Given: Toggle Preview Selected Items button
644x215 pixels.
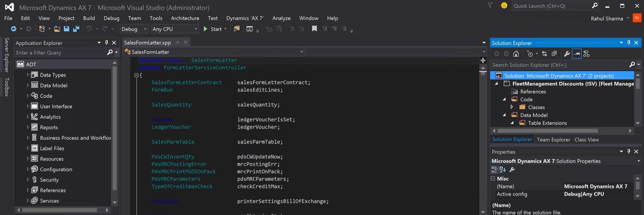Looking at the screenshot, I should pyautogui.click(x=577, y=54).
